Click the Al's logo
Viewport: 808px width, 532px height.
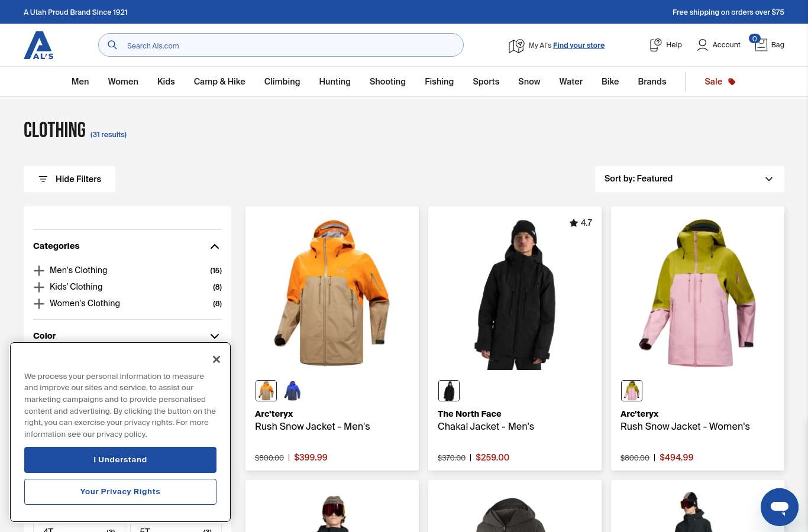[38, 46]
